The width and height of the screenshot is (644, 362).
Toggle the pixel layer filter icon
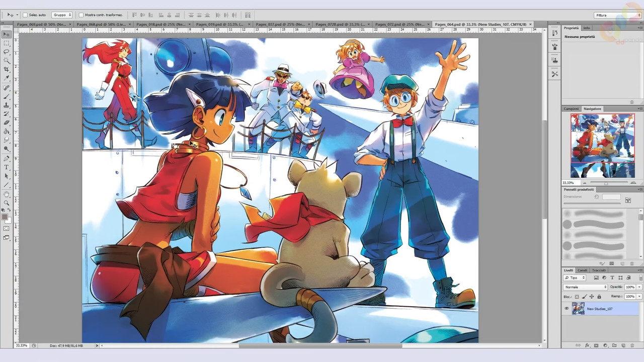pyautogui.click(x=596, y=278)
